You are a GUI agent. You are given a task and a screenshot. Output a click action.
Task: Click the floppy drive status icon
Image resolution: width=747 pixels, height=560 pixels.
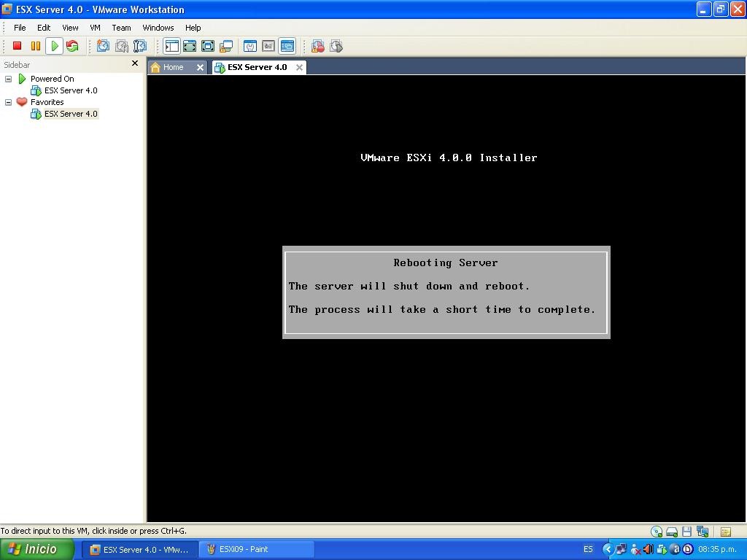686,532
